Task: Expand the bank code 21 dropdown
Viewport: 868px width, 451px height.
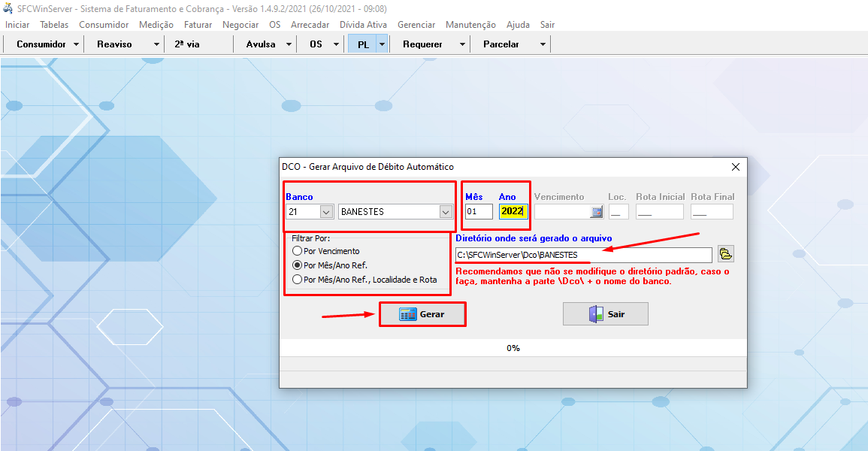Action: pos(326,212)
